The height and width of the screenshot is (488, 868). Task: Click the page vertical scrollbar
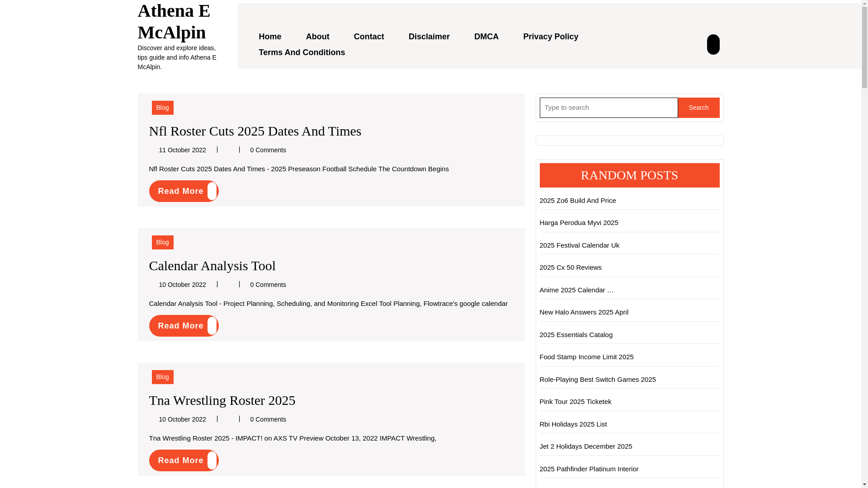[864, 244]
